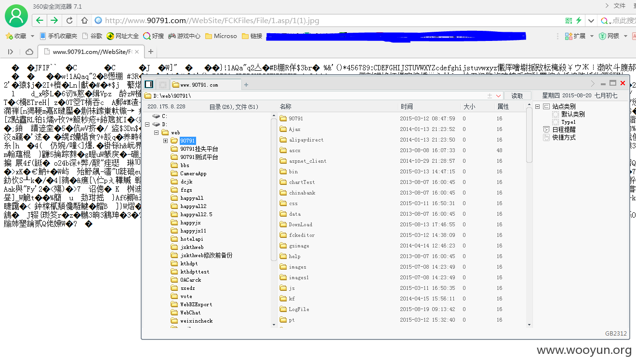Click the GB2312 encoding status label
Viewport: 636px width, 364px height.
616,334
